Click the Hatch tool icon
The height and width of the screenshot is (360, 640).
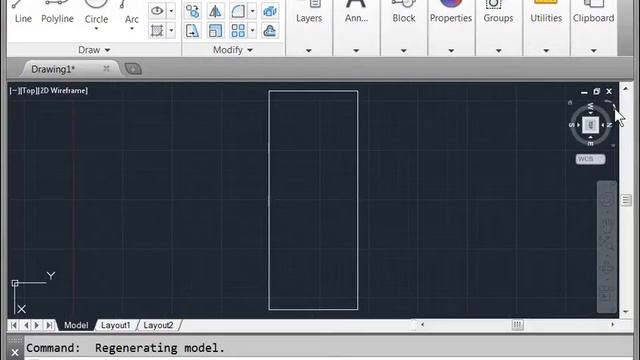157,31
